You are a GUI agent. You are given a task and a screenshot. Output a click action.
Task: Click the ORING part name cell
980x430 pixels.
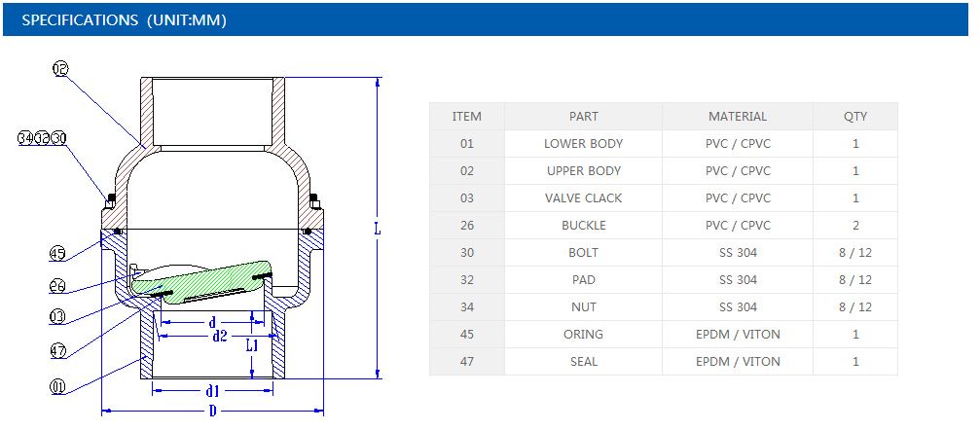click(583, 335)
